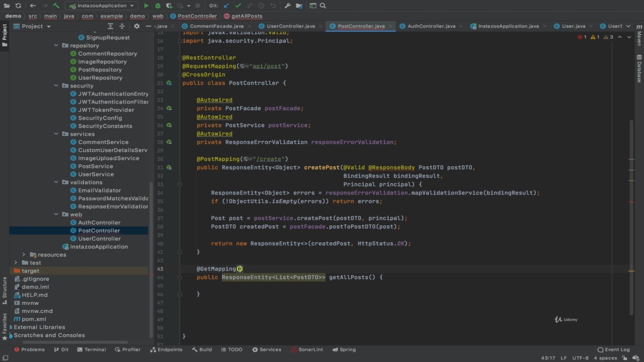Image resolution: width=644 pixels, height=362 pixels.
Task: Open PostService in the project tree
Action: tap(95, 166)
